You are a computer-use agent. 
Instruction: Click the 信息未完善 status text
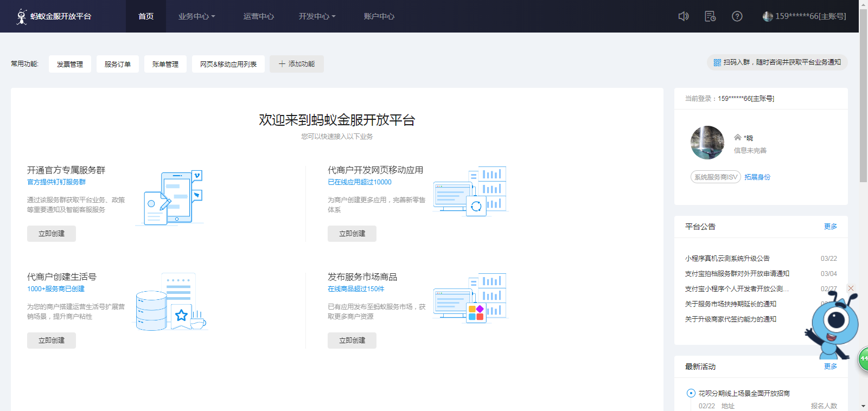(x=750, y=151)
